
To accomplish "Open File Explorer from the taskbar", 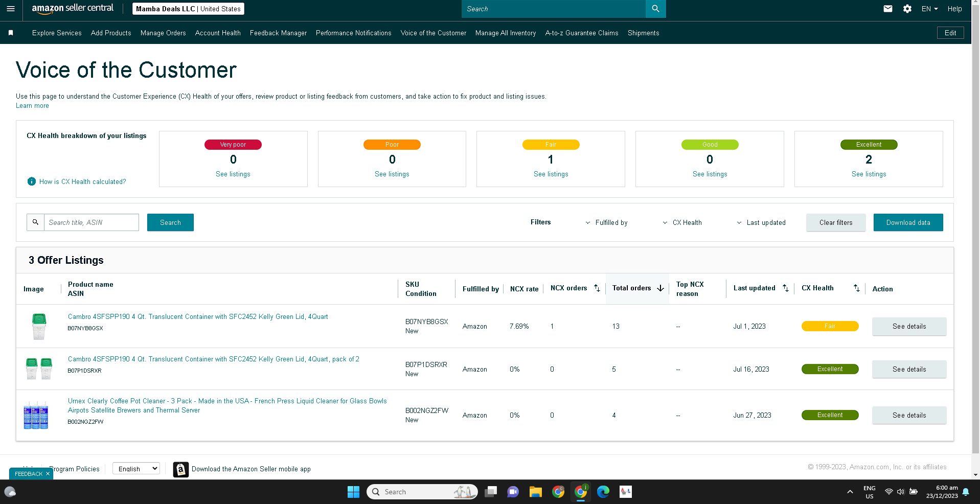I will (535, 492).
